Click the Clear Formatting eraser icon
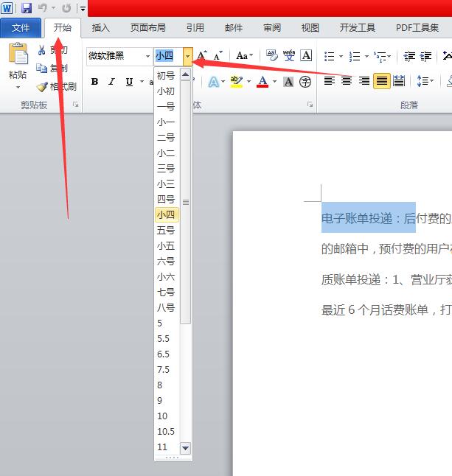This screenshot has height=476, width=452. pos(272,55)
